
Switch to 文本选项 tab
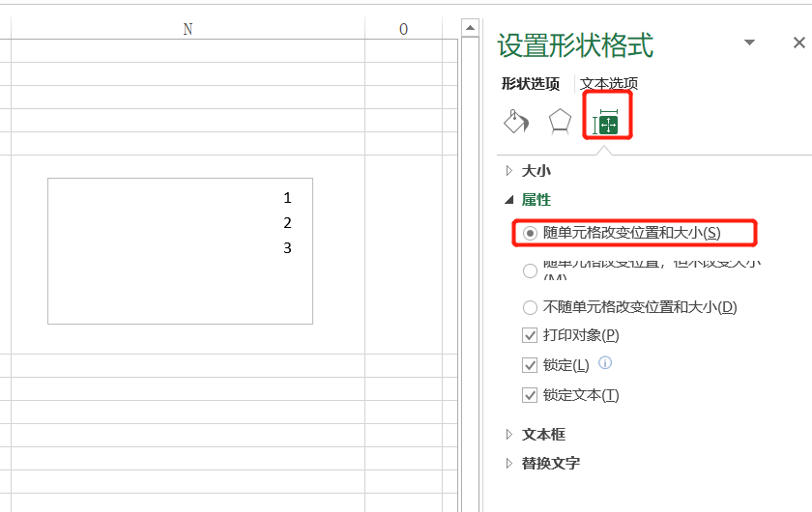pos(608,83)
